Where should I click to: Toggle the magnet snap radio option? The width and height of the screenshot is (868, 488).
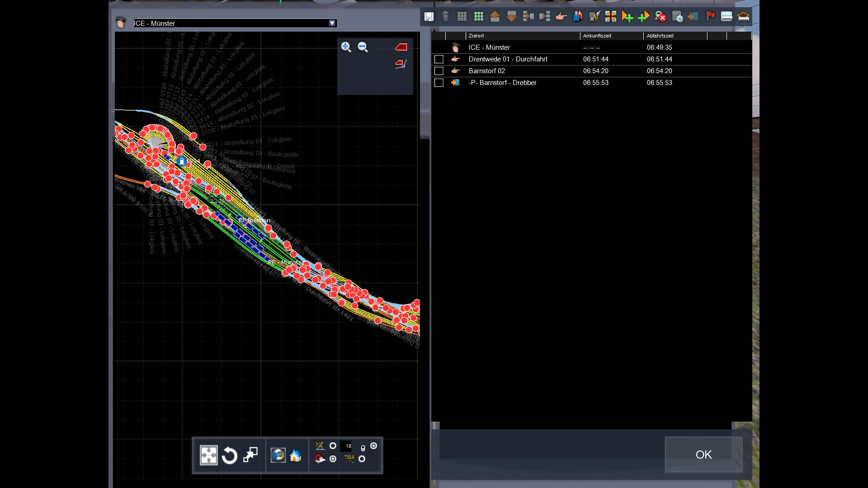[x=333, y=459]
